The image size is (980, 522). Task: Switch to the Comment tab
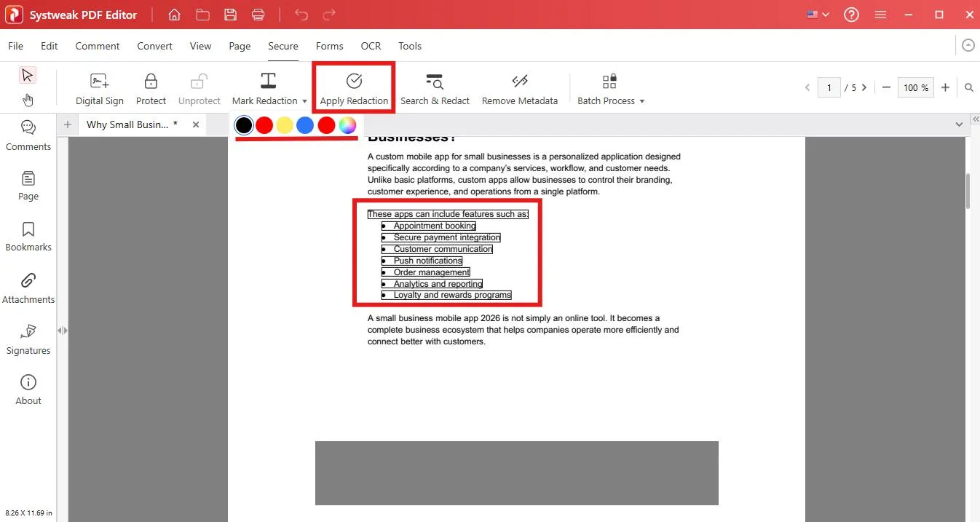point(97,46)
